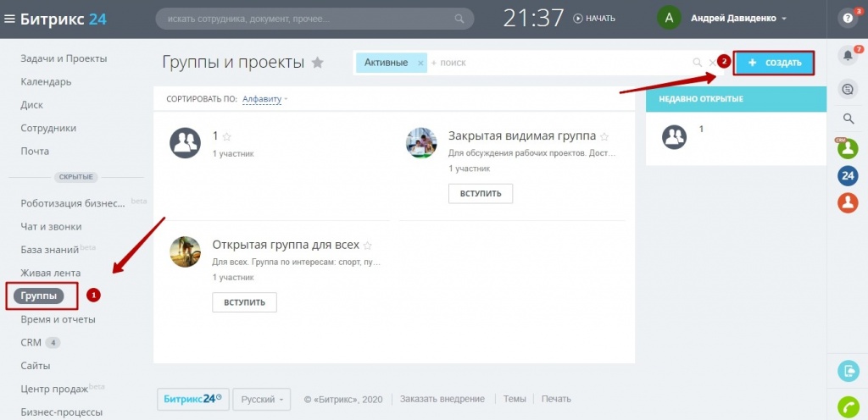This screenshot has height=420, width=868.
Task: Toggle favorite star for Закрытая видимая группа
Action: (604, 136)
